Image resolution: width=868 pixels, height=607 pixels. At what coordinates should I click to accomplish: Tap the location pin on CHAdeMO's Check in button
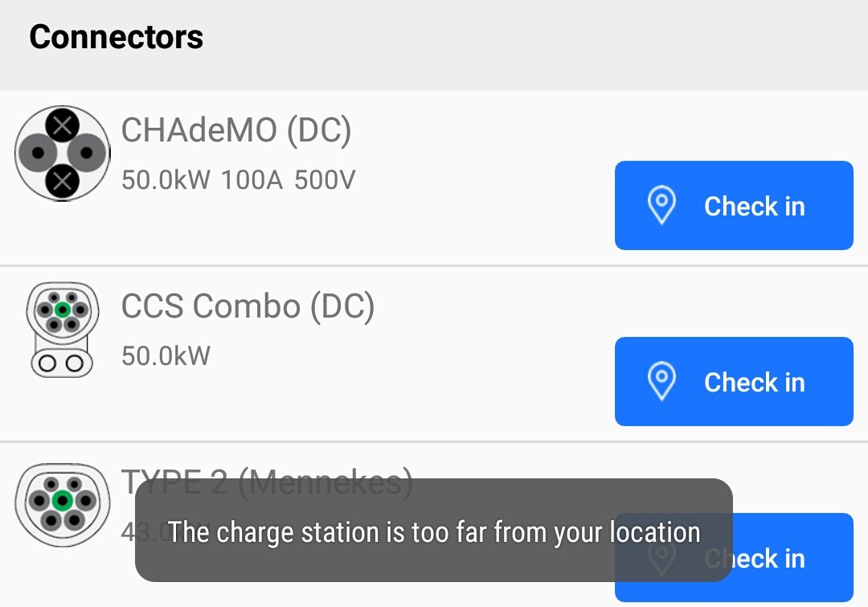click(661, 206)
